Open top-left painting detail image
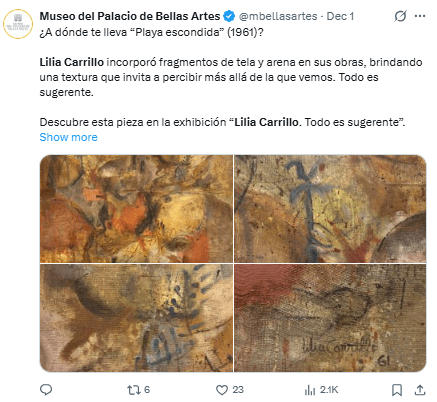The width and height of the screenshot is (437, 402). (136, 209)
